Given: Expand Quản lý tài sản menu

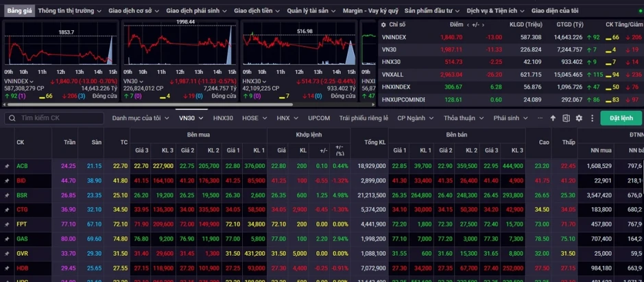Looking at the screenshot, I should pyautogui.click(x=311, y=11).
